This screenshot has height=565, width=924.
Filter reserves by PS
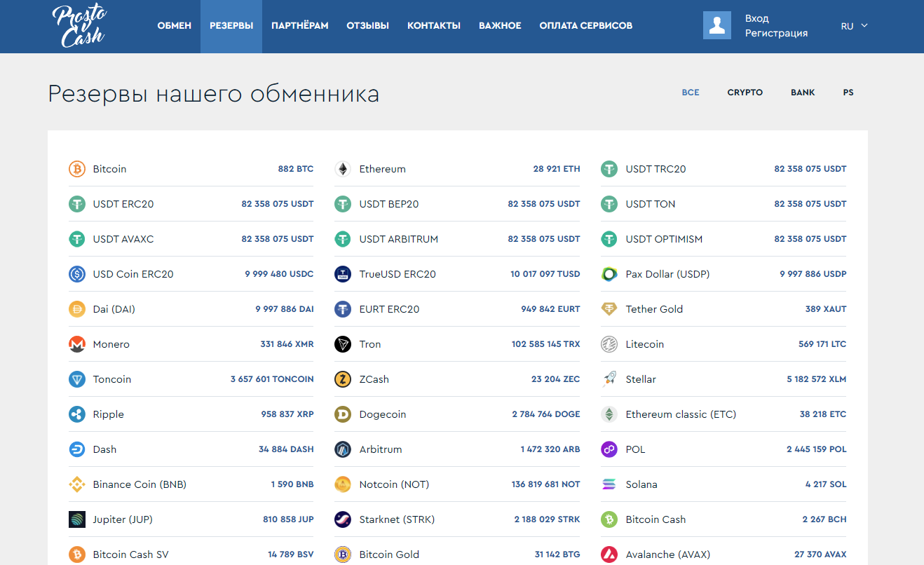(x=848, y=93)
